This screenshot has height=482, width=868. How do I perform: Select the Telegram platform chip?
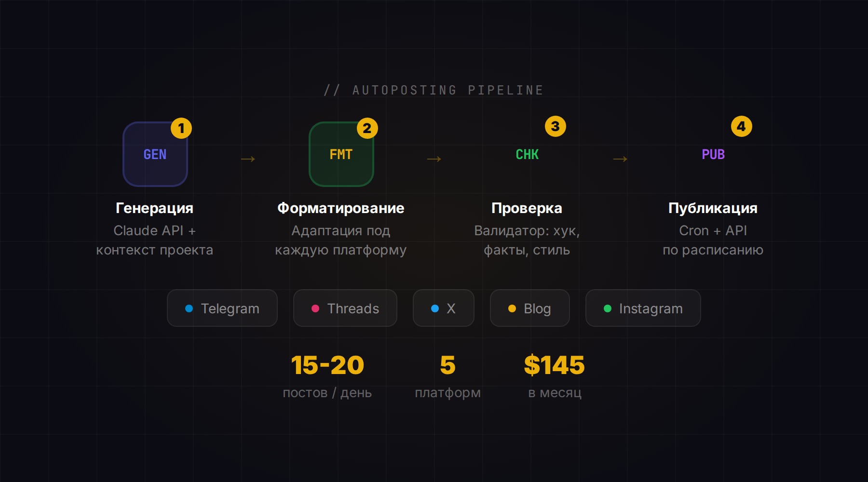pos(222,308)
